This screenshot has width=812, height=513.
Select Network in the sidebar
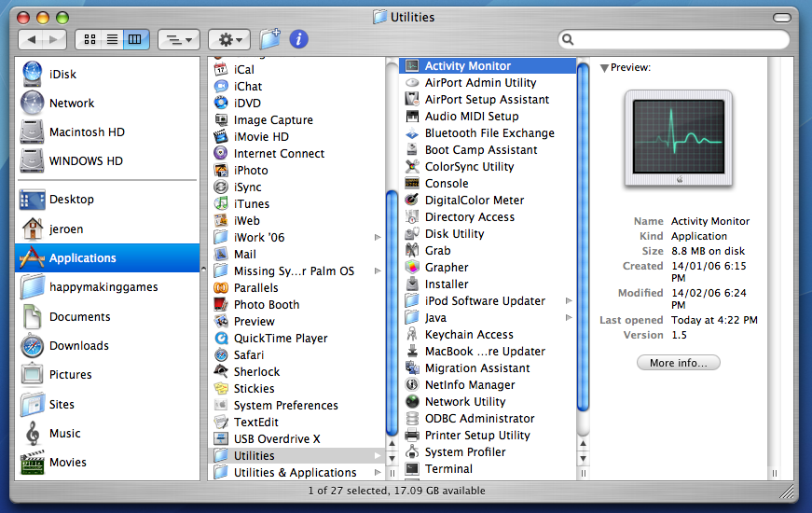[x=107, y=104]
